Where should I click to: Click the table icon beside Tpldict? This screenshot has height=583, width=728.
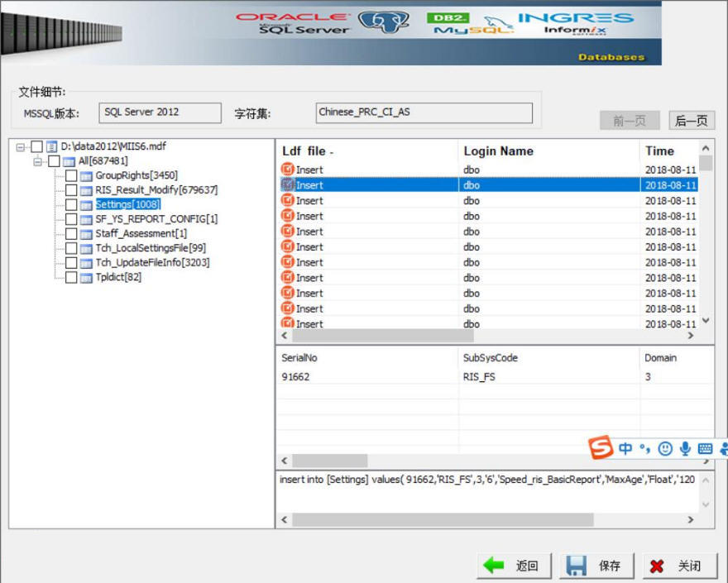pyautogui.click(x=86, y=277)
